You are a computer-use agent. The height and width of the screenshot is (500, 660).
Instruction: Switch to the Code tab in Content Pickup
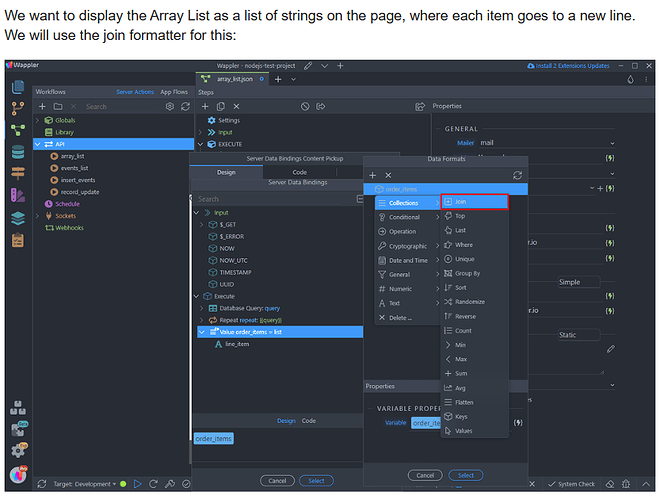tap(300, 172)
